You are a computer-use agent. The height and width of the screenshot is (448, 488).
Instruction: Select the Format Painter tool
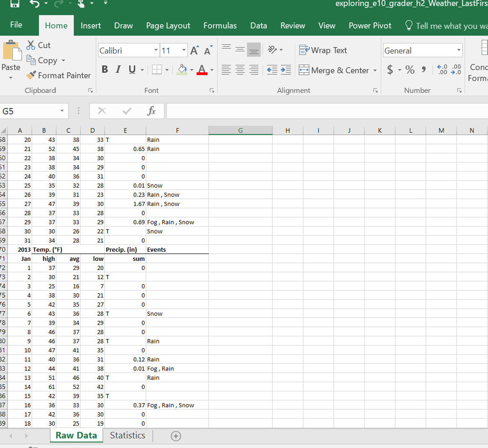pyautogui.click(x=58, y=75)
